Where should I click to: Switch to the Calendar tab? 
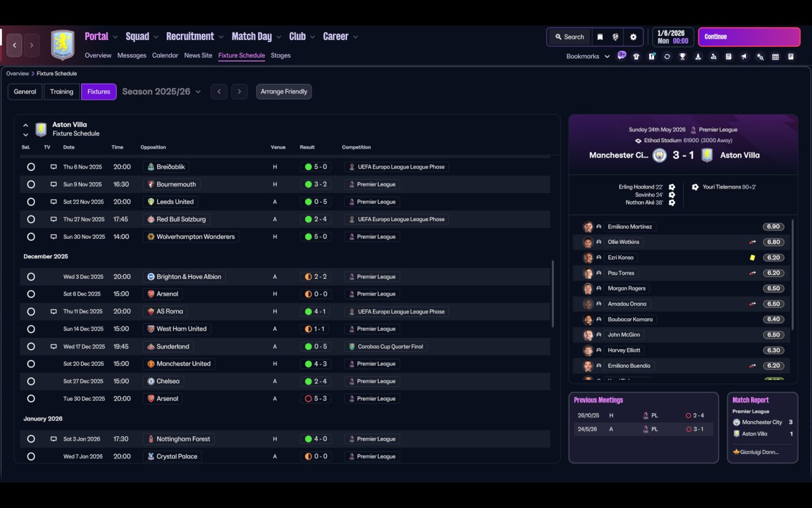tap(165, 55)
